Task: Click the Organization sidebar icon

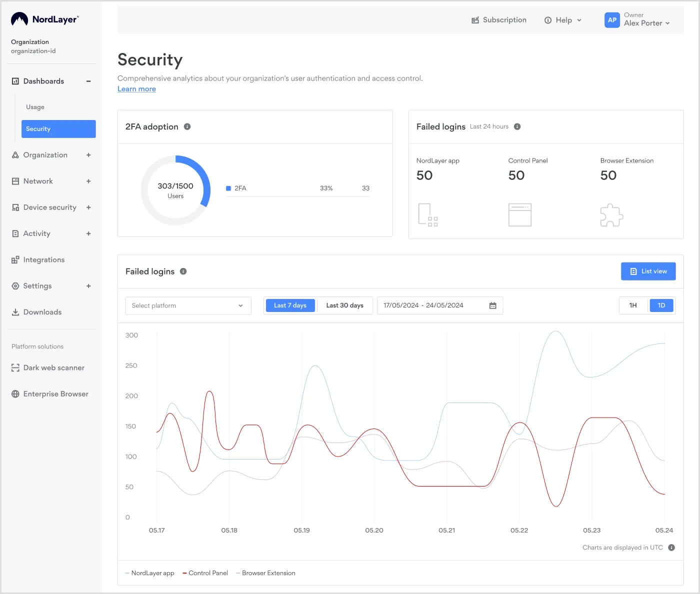Action: [x=15, y=155]
